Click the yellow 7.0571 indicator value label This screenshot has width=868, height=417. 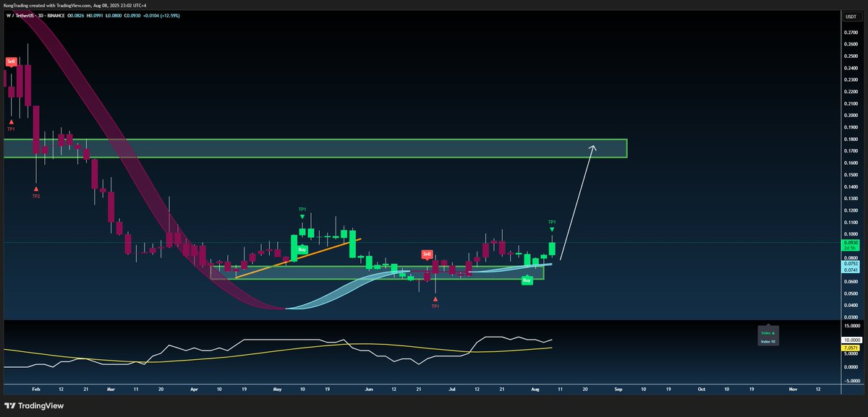[x=851, y=348]
